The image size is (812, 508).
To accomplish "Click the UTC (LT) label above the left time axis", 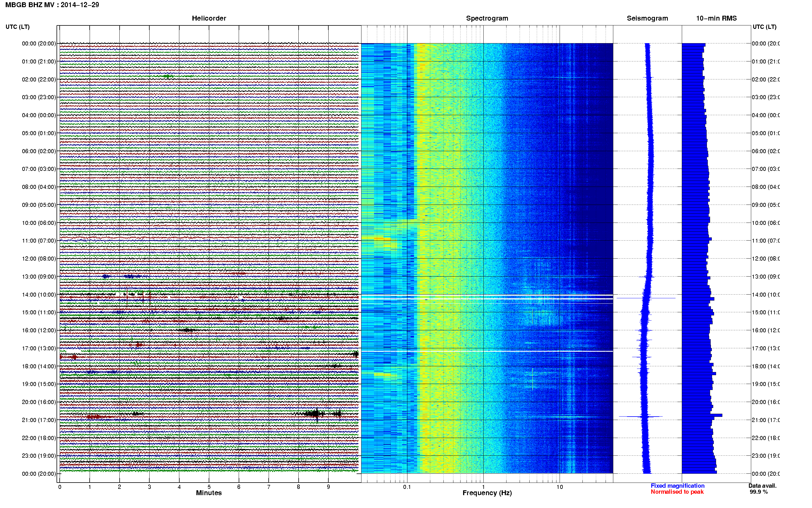I will pyautogui.click(x=17, y=27).
